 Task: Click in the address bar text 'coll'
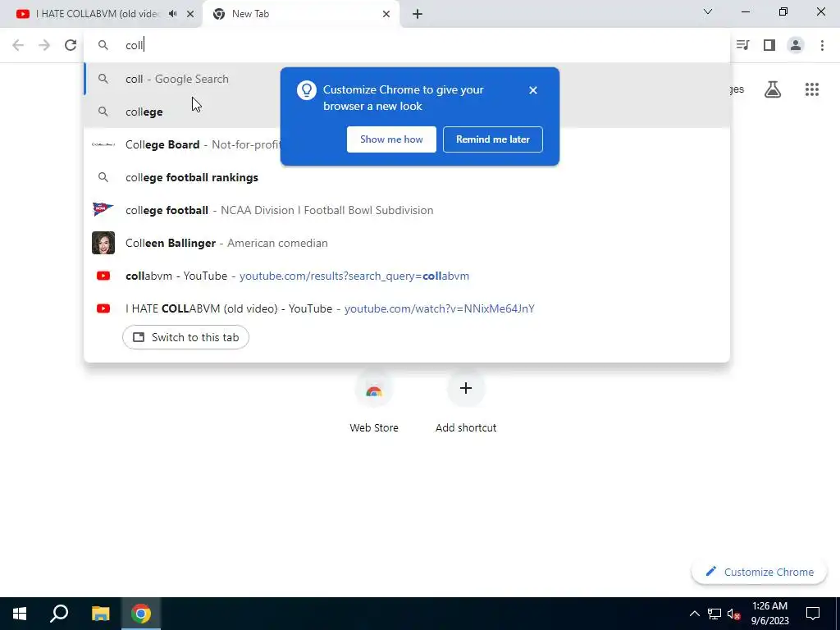[134, 45]
